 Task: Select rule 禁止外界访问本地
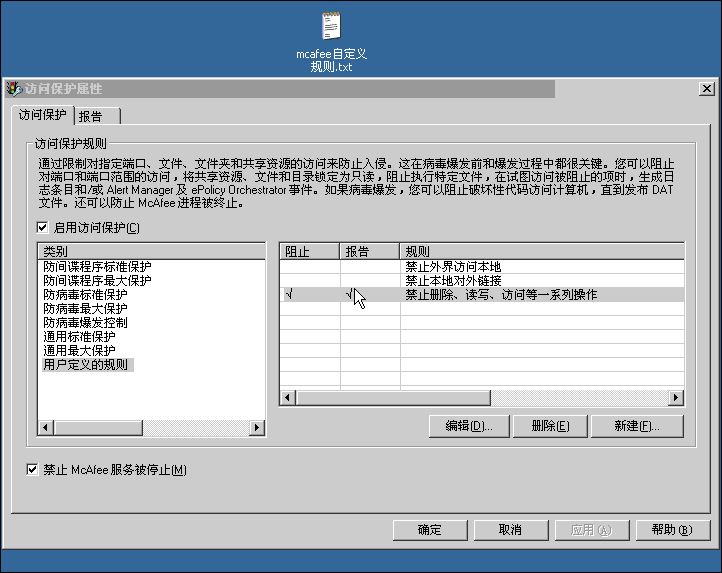pyautogui.click(x=453, y=267)
